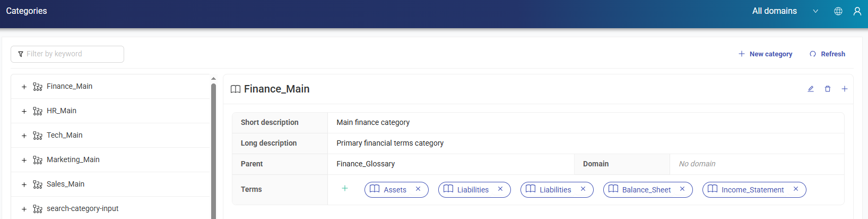Expand the Marketing_Main tree node
Screen dimensions: 868x219
pos(24,160)
